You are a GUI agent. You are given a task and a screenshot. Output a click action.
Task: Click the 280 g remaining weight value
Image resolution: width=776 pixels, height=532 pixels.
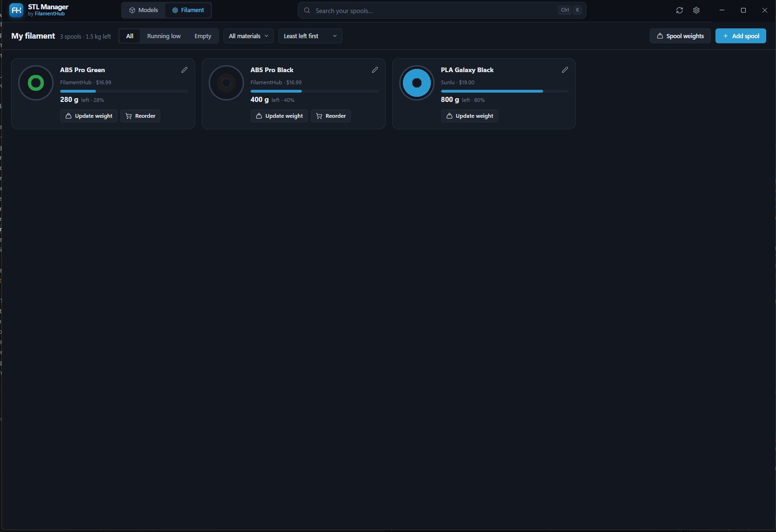[69, 100]
